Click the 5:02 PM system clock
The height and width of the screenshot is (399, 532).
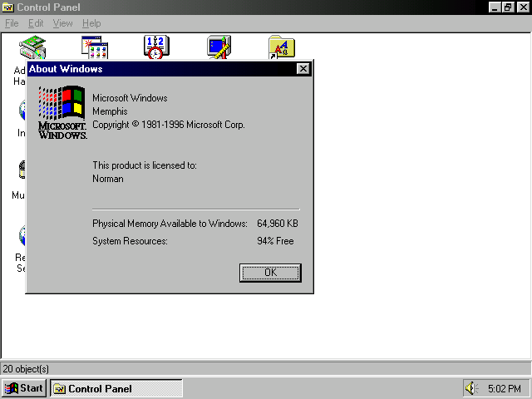point(505,388)
